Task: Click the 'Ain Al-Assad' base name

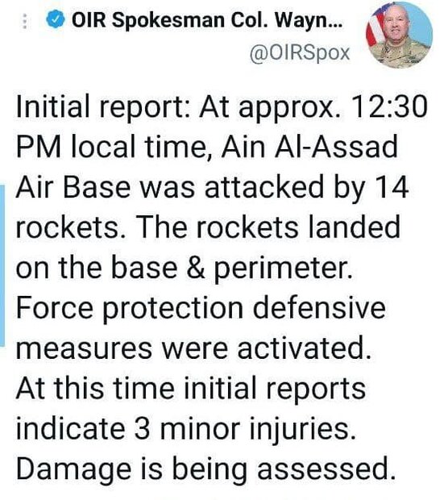Action: [x=309, y=147]
